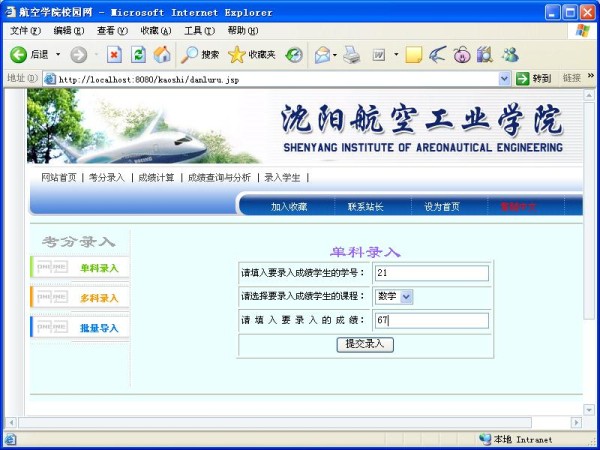600x450 pixels.
Task: Click the vertical scrollbar up arrow
Action: (589, 95)
